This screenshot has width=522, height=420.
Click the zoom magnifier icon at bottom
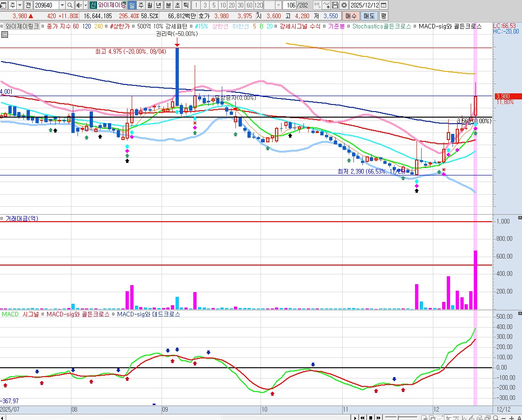496,418
